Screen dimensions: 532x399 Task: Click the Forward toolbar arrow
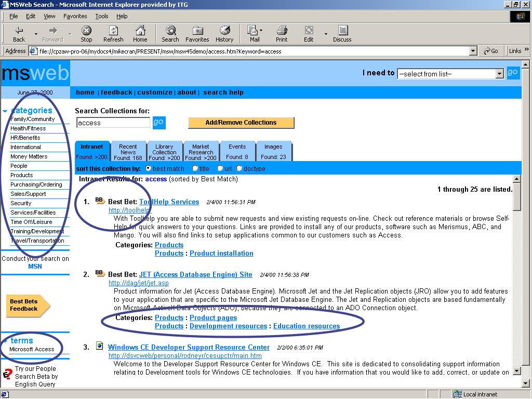[x=52, y=34]
